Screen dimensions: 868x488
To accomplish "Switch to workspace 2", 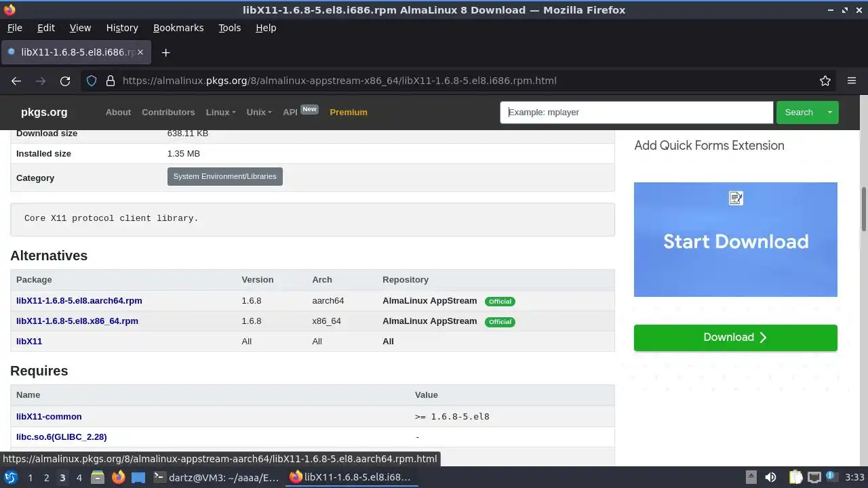I will tap(46, 477).
